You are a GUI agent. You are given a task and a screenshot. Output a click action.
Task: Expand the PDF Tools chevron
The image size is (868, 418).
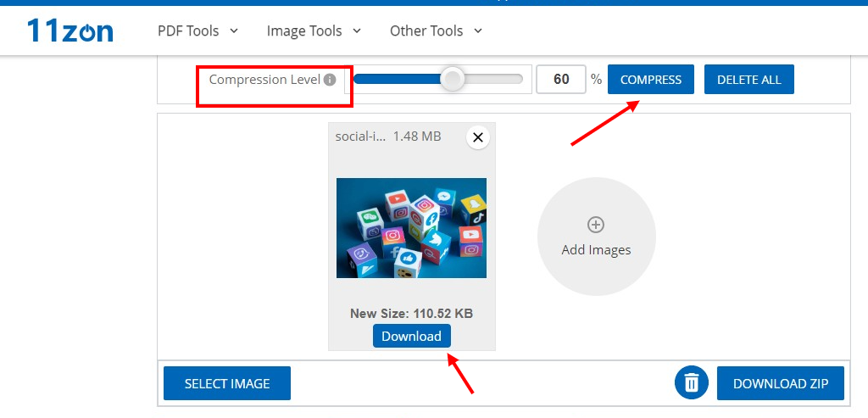pos(234,31)
